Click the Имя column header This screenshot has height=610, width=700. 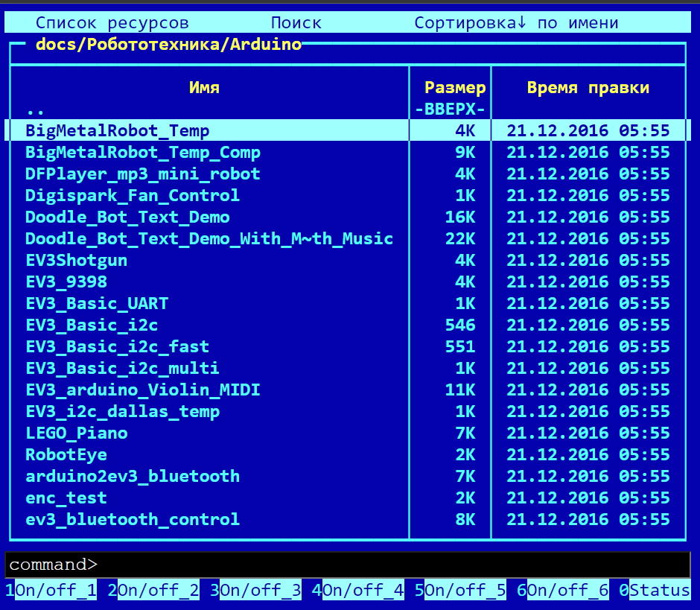(x=204, y=88)
